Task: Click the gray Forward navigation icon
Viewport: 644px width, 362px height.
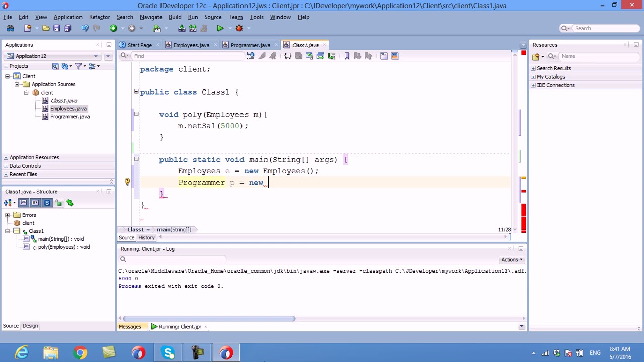Action: [132, 28]
